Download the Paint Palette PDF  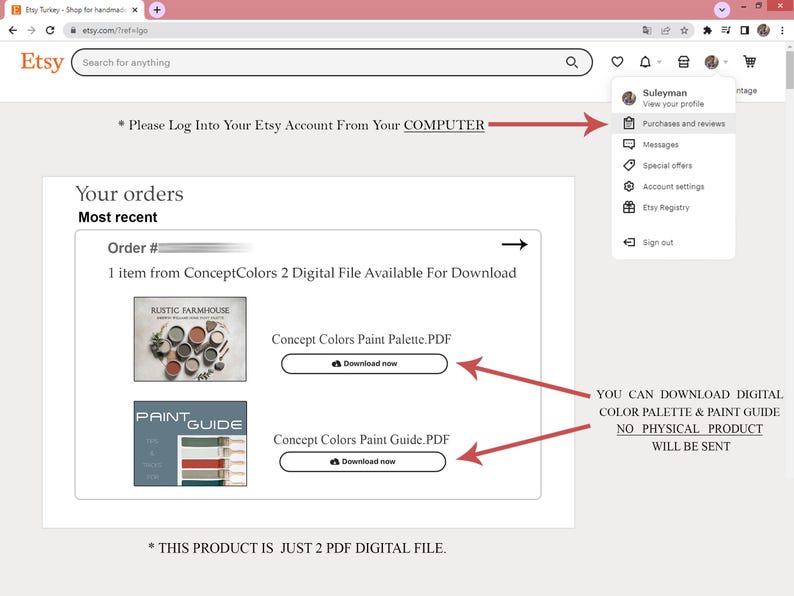click(364, 364)
